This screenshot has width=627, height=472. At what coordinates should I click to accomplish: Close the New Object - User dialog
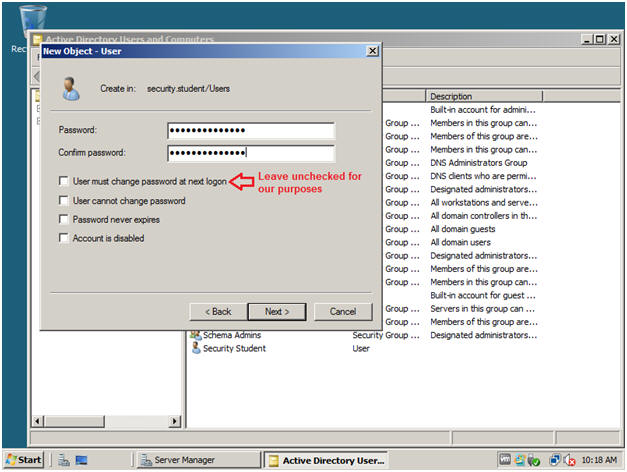372,51
